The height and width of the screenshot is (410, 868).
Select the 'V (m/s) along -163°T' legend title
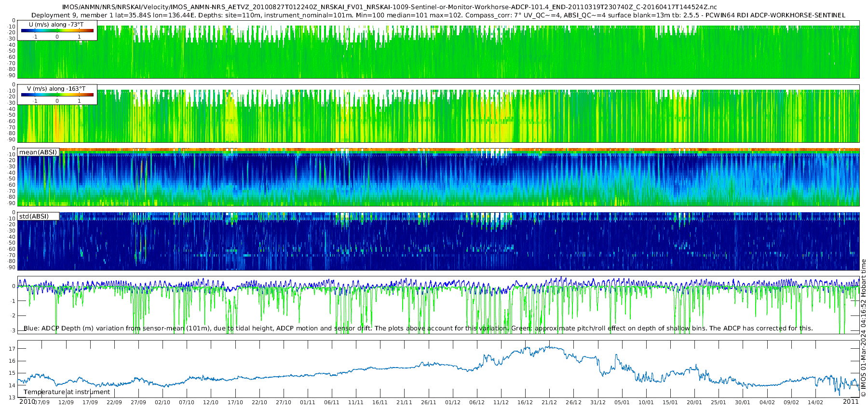[x=56, y=89]
